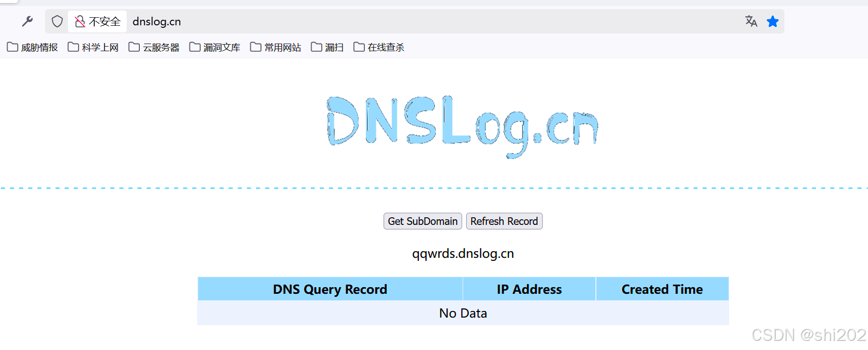Open the 云服务器 bookmark folder

coord(154,47)
